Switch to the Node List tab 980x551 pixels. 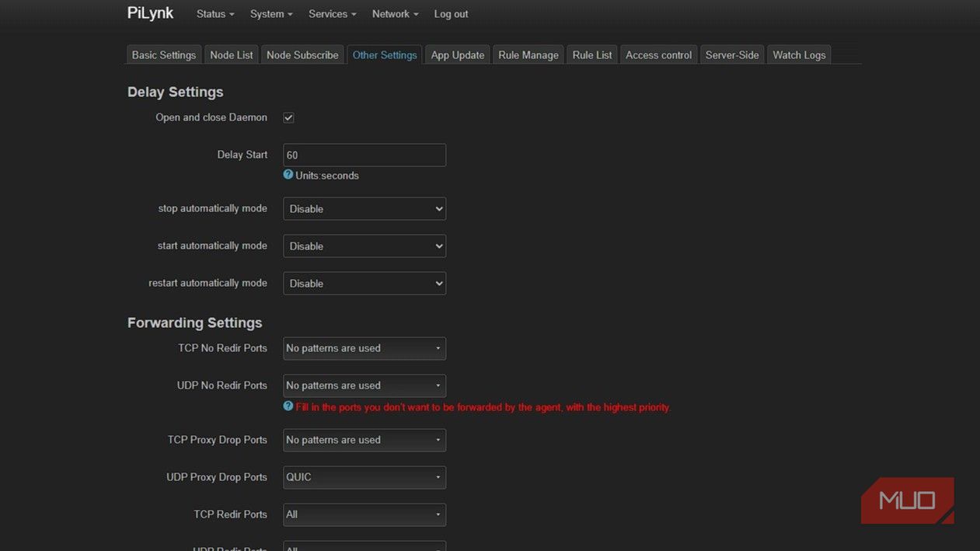click(x=232, y=55)
